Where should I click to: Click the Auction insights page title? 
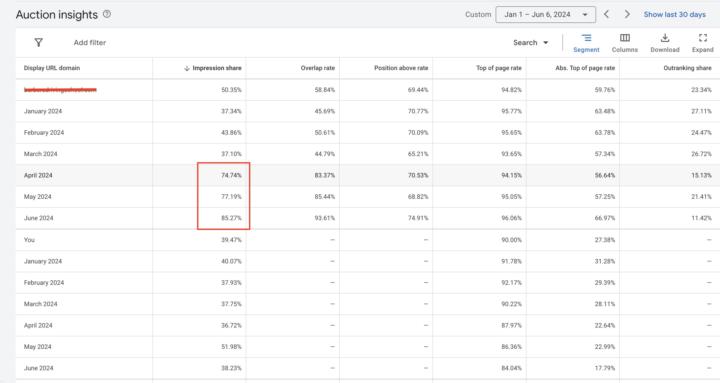[57, 15]
